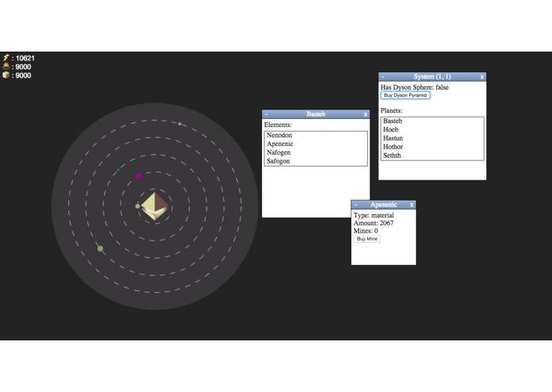Select Safogon in the Elements list
Viewport: 552px width, 392px height.
click(316, 161)
